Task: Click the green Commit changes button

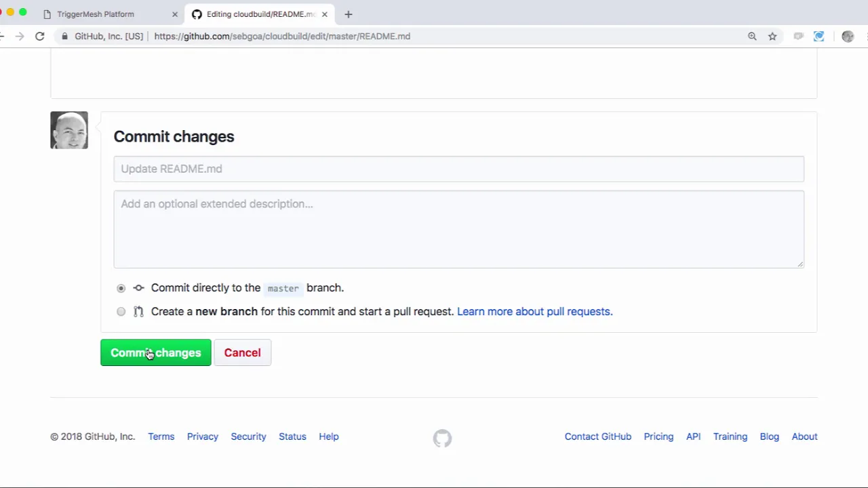Action: [156, 352]
